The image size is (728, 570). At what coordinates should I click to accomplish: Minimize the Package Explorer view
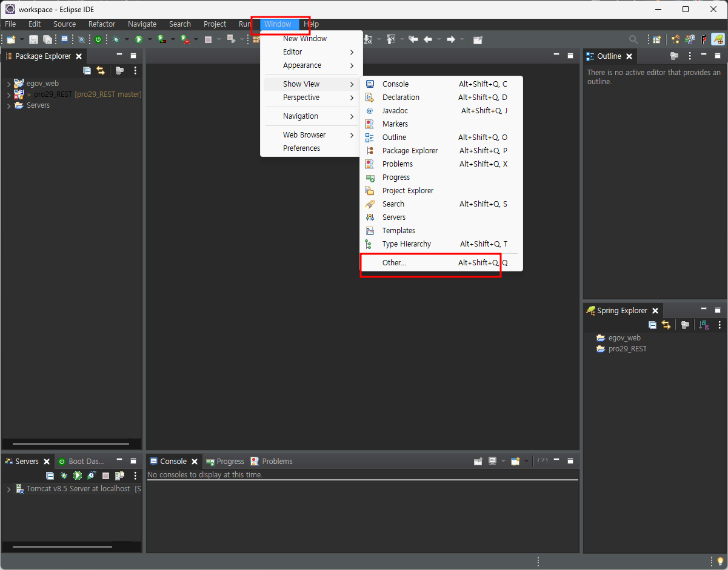119,55
